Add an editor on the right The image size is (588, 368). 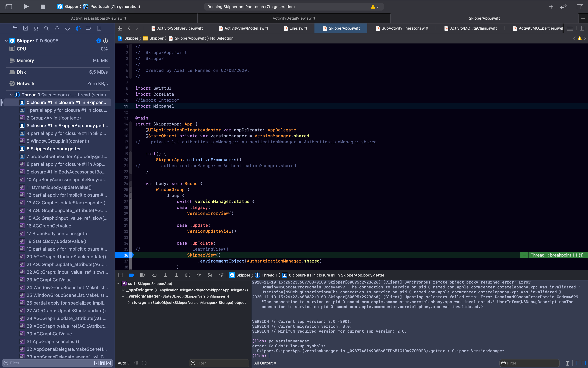(x=582, y=28)
